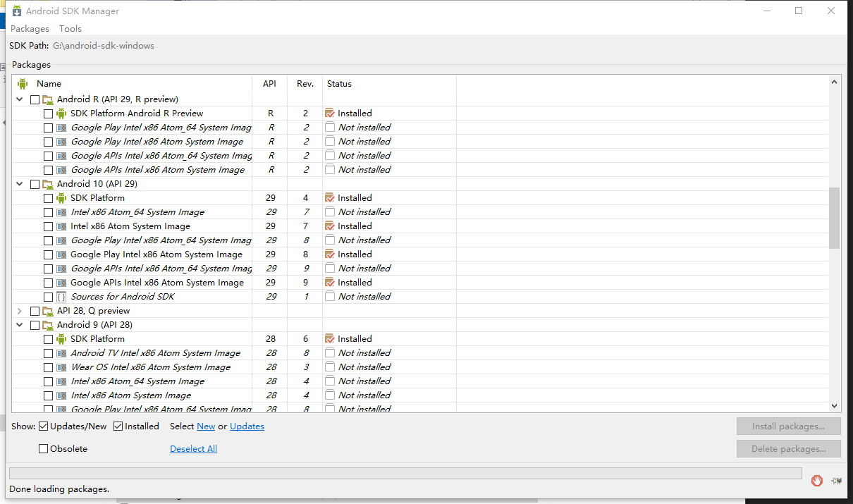Click the system image icon for Google Play Intel x86 Atom_64 System Image R
Screen dimensions: 853x504
click(x=61, y=128)
